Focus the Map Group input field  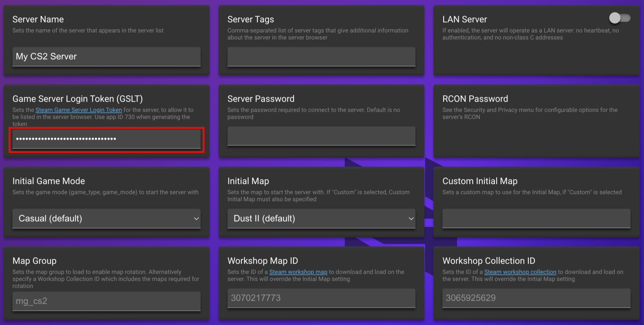click(106, 301)
